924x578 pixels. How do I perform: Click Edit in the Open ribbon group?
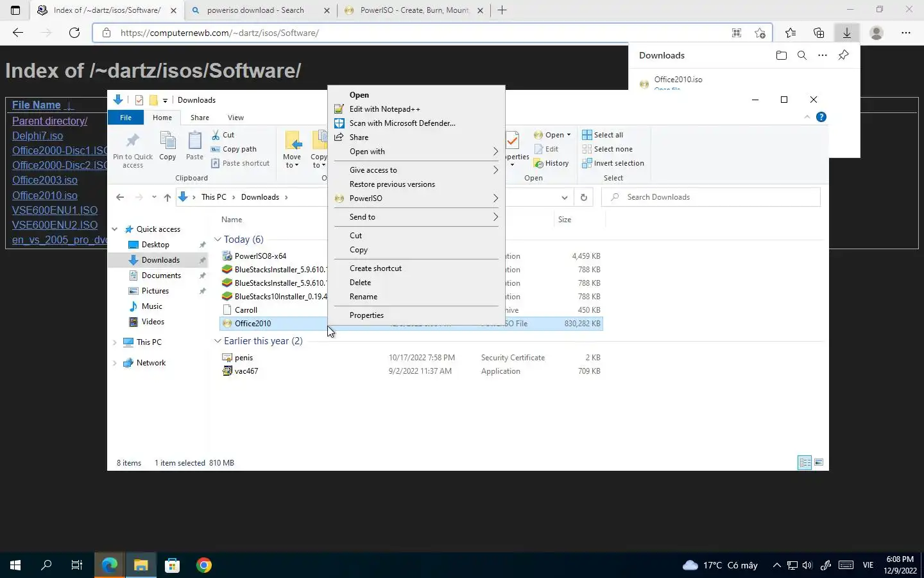pyautogui.click(x=547, y=149)
